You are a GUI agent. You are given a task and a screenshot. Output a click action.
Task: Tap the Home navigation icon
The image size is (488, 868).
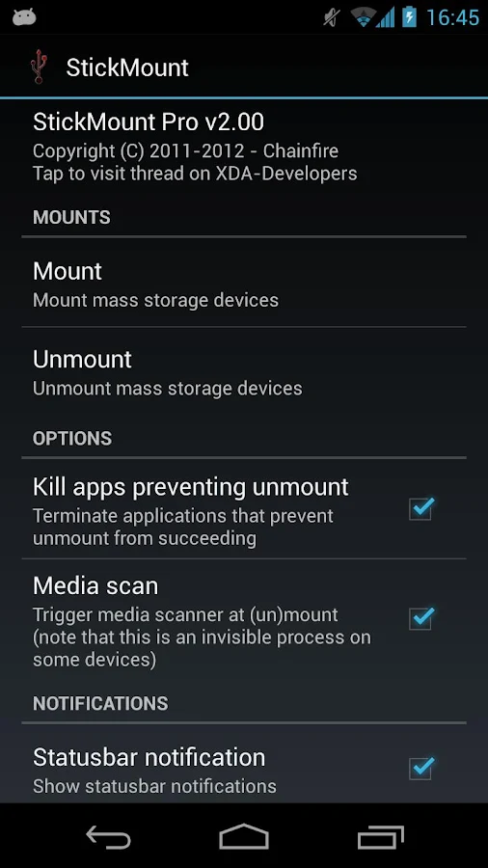(x=244, y=836)
